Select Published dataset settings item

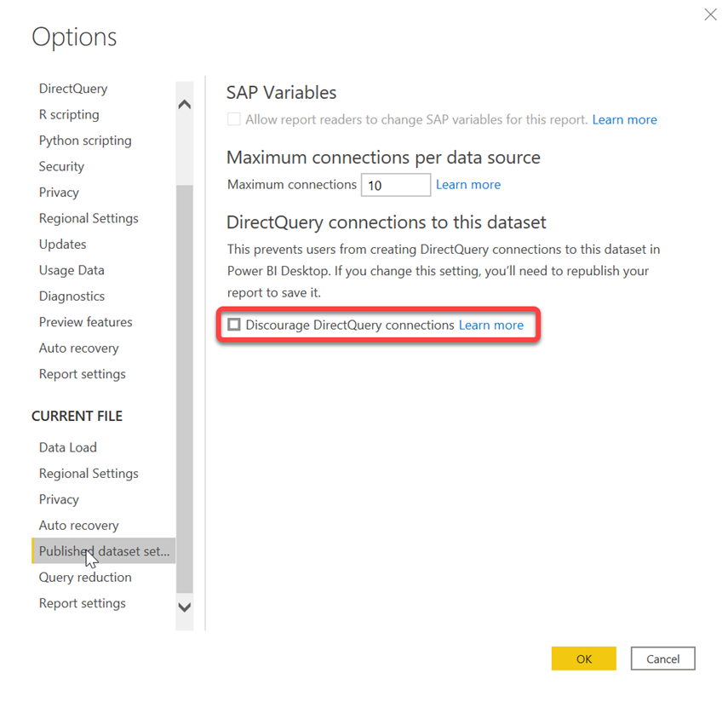(x=104, y=551)
